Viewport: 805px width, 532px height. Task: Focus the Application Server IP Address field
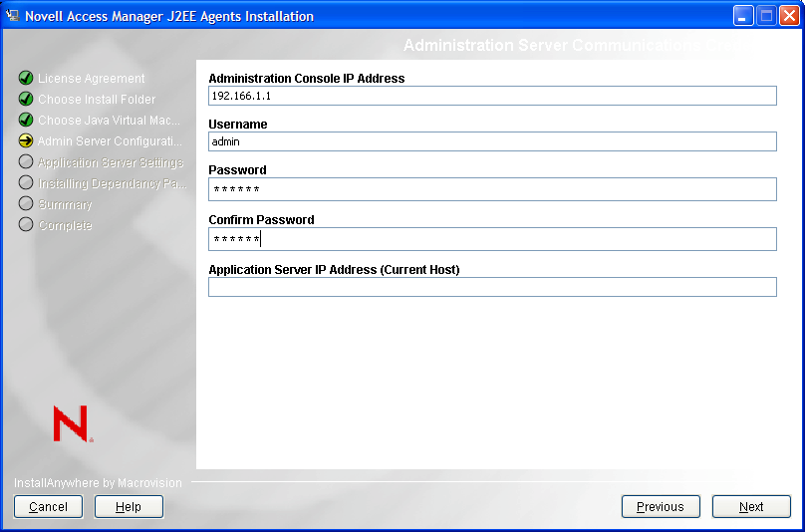492,287
